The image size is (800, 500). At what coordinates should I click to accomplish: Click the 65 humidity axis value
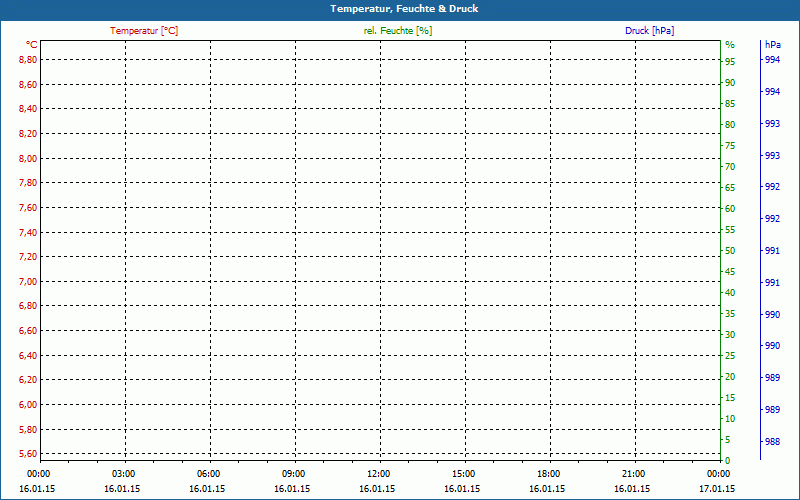point(730,188)
